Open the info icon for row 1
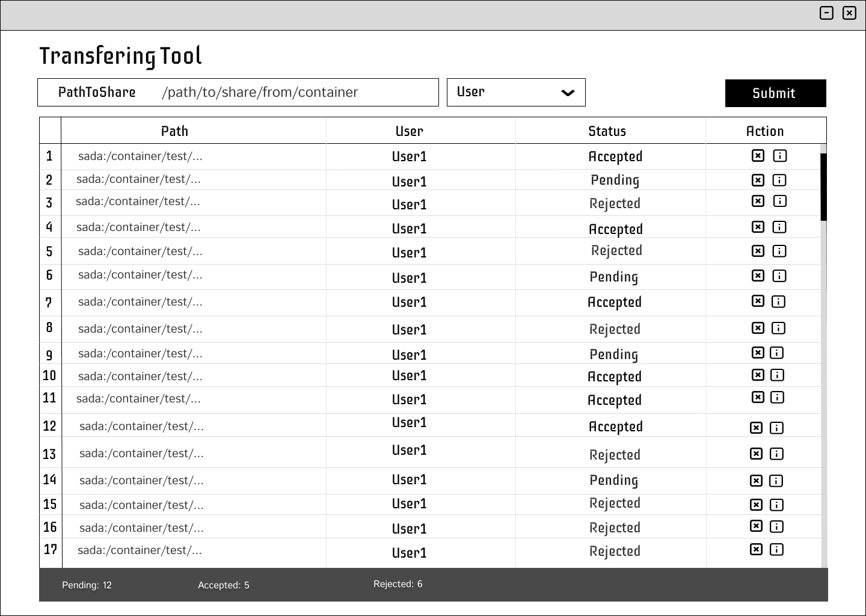The height and width of the screenshot is (616, 866). [779, 156]
